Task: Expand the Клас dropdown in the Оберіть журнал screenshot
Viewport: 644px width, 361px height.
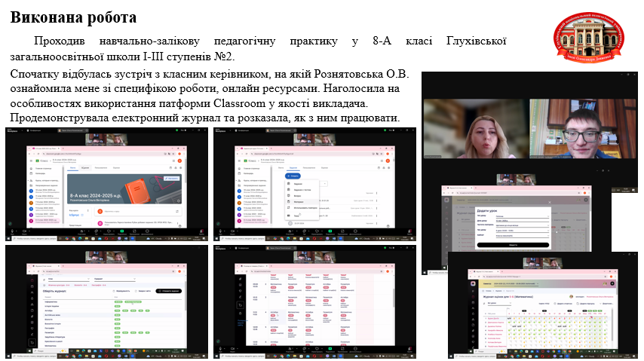Action: [x=69, y=279]
